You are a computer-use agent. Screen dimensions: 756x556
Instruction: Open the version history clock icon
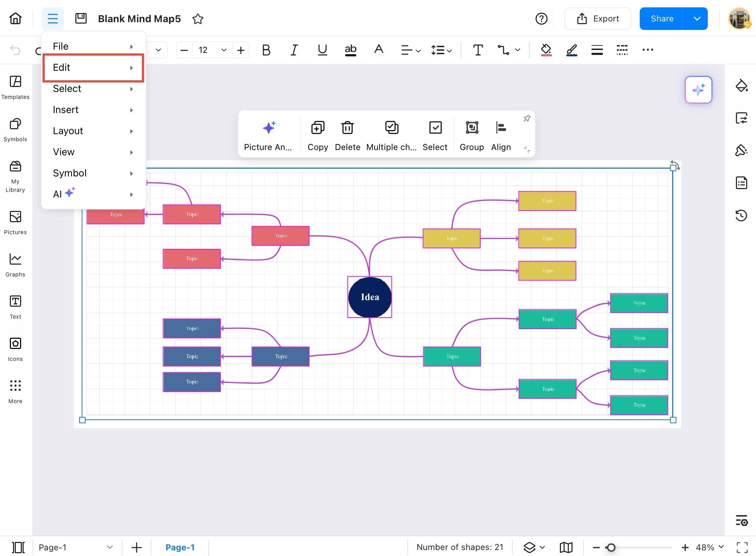coord(741,215)
